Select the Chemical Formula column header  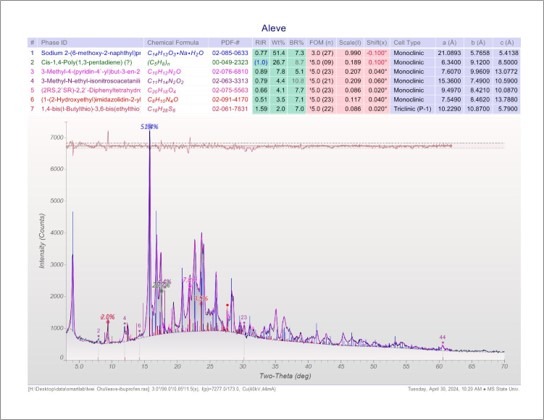173,43
